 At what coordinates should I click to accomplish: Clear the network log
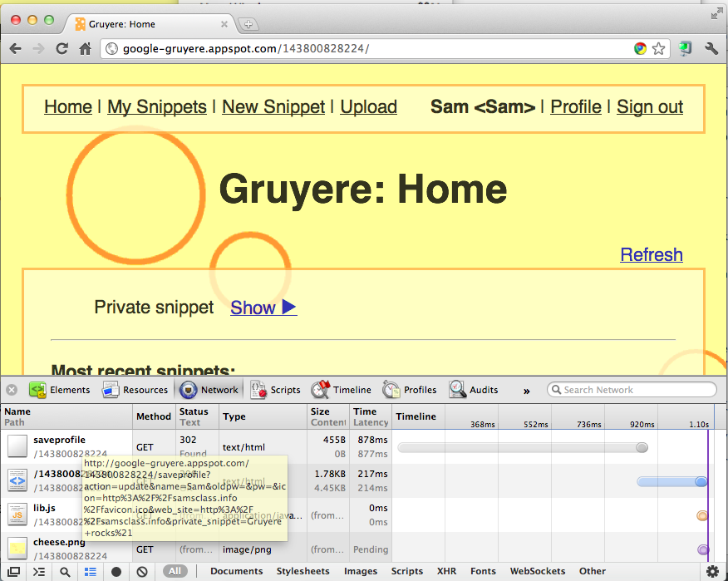click(142, 572)
